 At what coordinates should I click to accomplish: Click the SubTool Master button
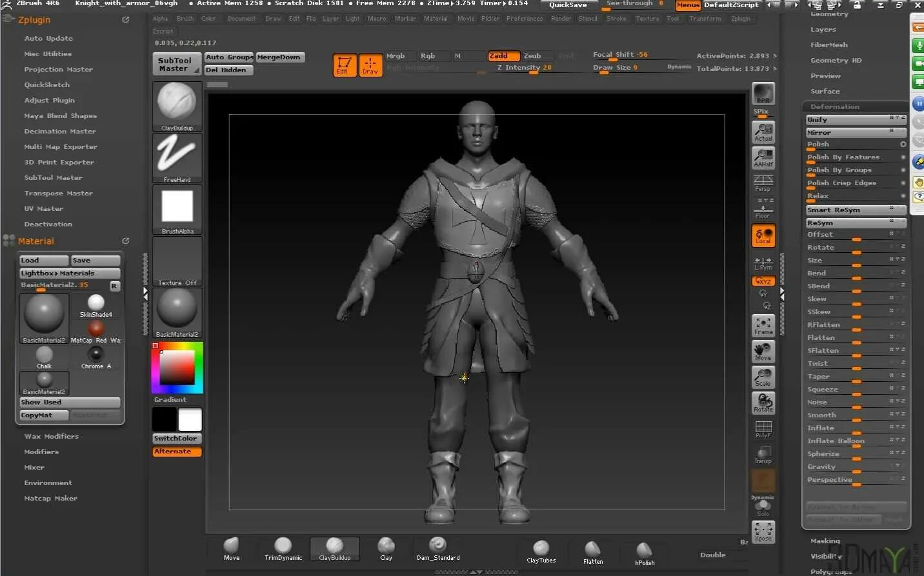point(177,65)
